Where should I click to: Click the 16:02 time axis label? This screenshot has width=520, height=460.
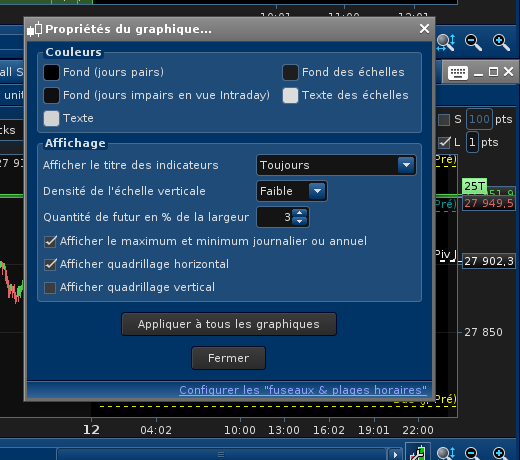tap(329, 430)
